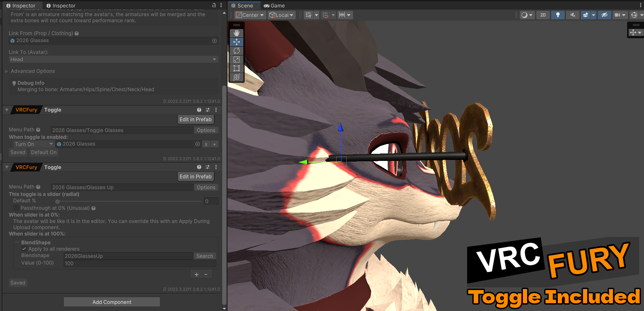Viewport: 644px width, 311px height.
Task: Click the Default % slider handle
Action: click(57, 201)
